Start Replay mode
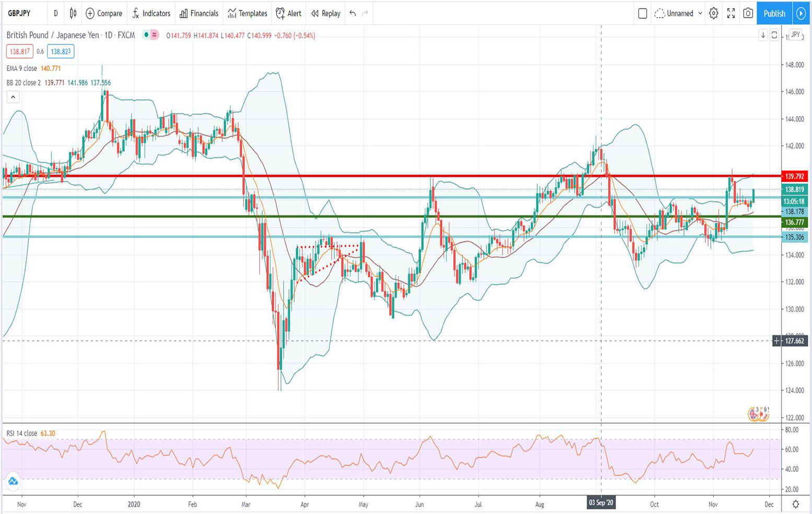812x514 pixels. pyautogui.click(x=324, y=14)
